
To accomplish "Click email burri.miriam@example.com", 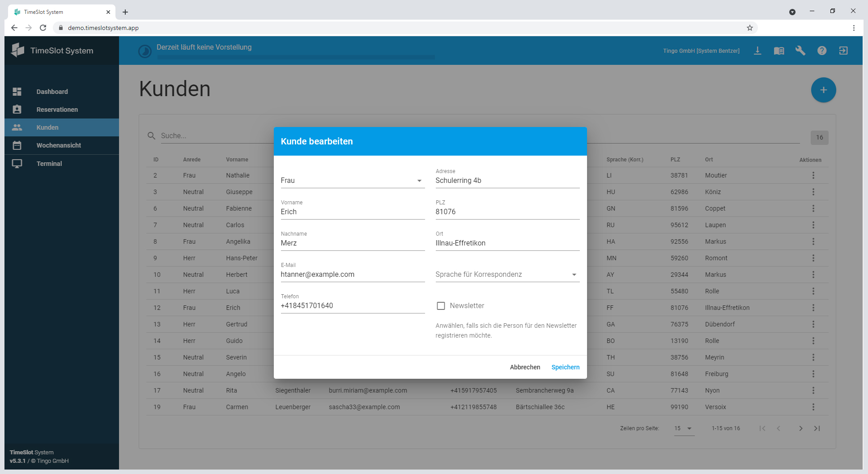I will 368,390.
